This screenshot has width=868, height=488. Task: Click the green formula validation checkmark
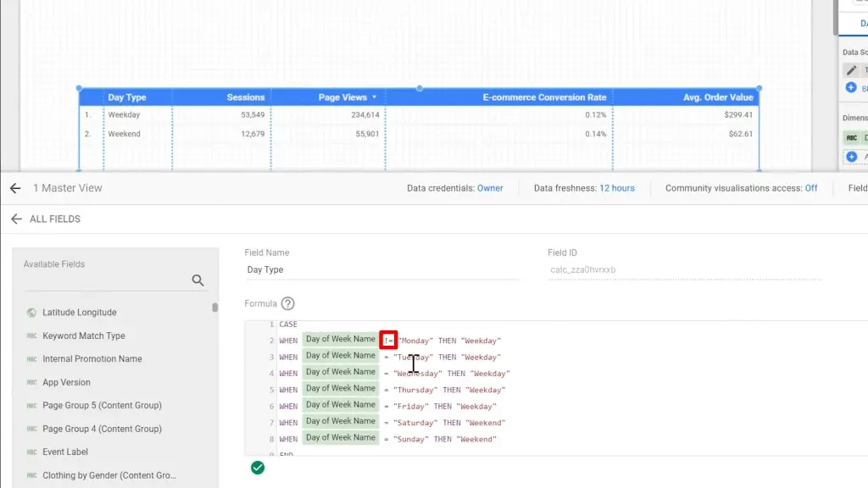pyautogui.click(x=258, y=468)
